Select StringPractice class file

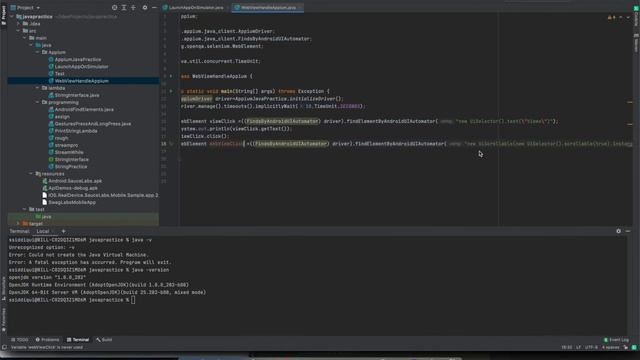tap(71, 167)
